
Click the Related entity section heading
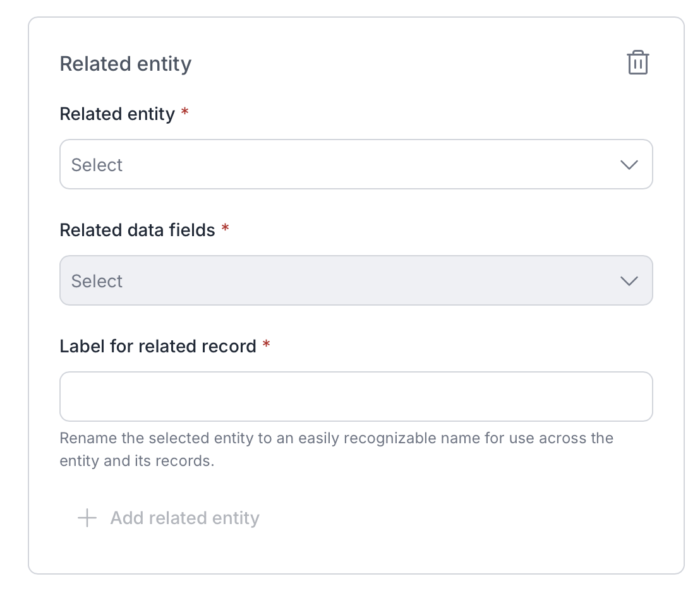pyautogui.click(x=125, y=64)
